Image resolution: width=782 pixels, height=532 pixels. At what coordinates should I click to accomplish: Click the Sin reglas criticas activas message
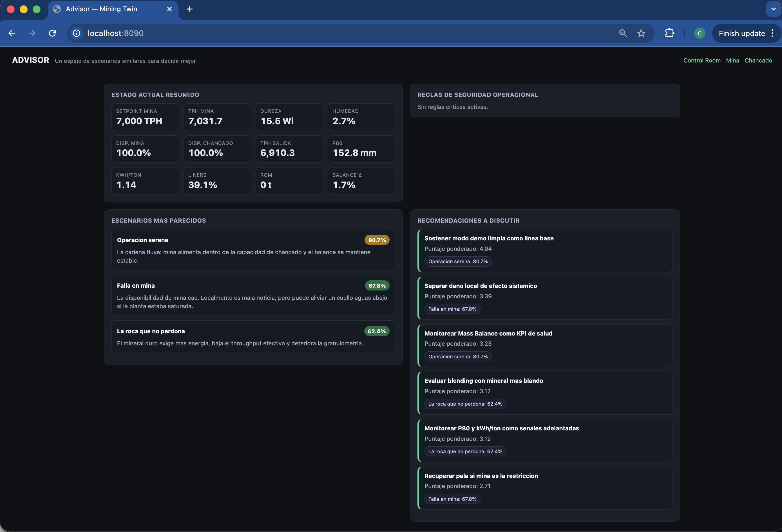click(453, 107)
